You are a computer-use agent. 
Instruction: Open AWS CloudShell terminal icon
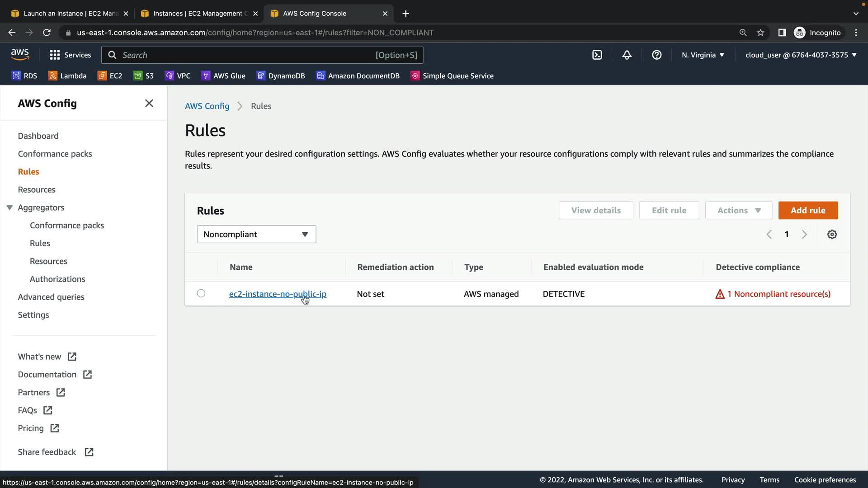(x=597, y=55)
